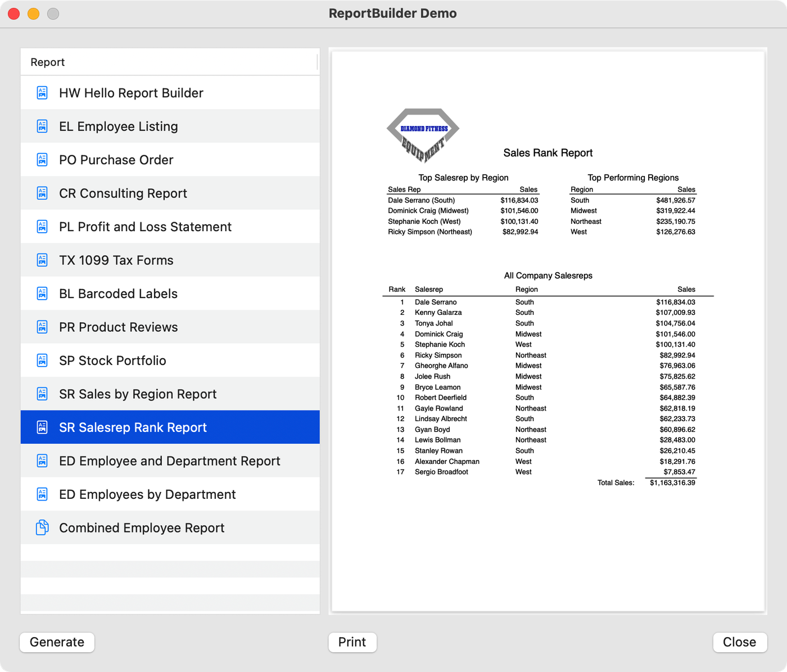Click the highlighted SR Salesrep Rank Report row

pyautogui.click(x=133, y=427)
